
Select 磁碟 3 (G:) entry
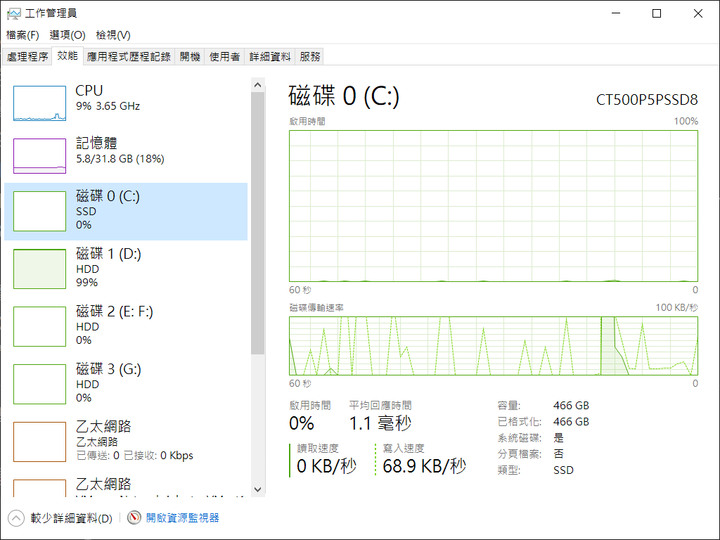tap(126, 384)
